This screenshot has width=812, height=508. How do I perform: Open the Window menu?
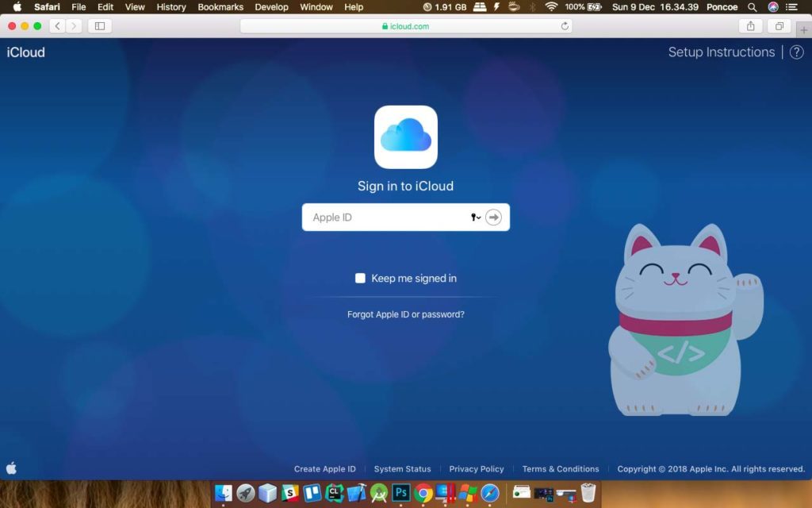pyautogui.click(x=316, y=7)
